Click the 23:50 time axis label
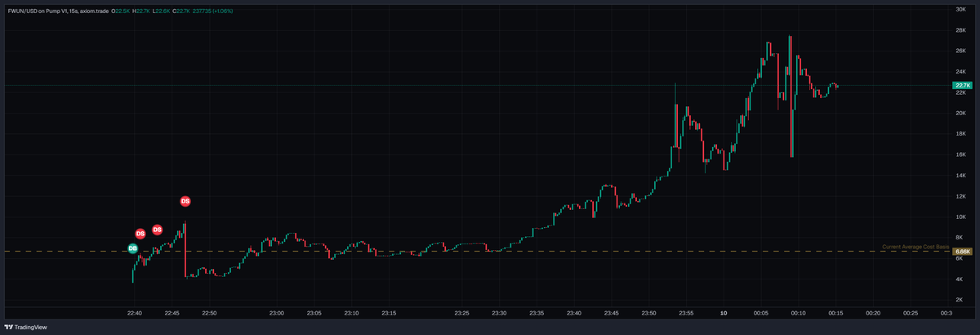980x335 pixels. (649, 313)
